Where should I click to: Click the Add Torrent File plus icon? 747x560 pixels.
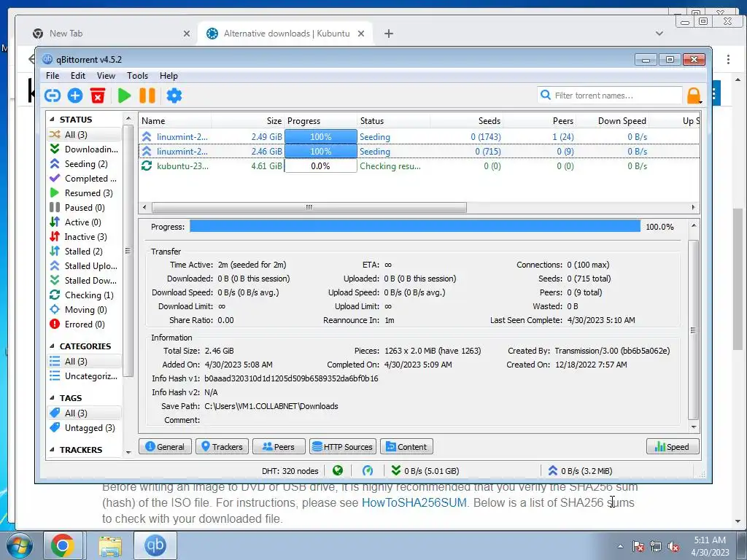[x=75, y=96]
